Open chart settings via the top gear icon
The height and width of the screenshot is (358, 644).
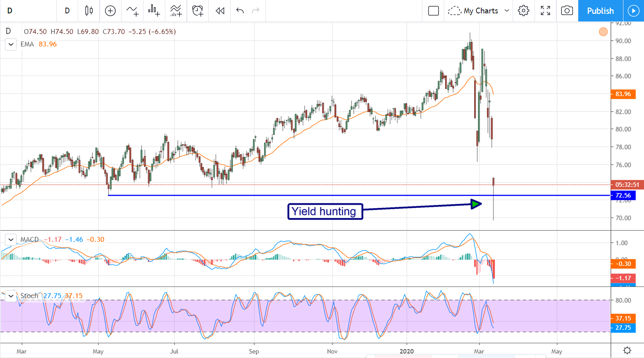524,11
